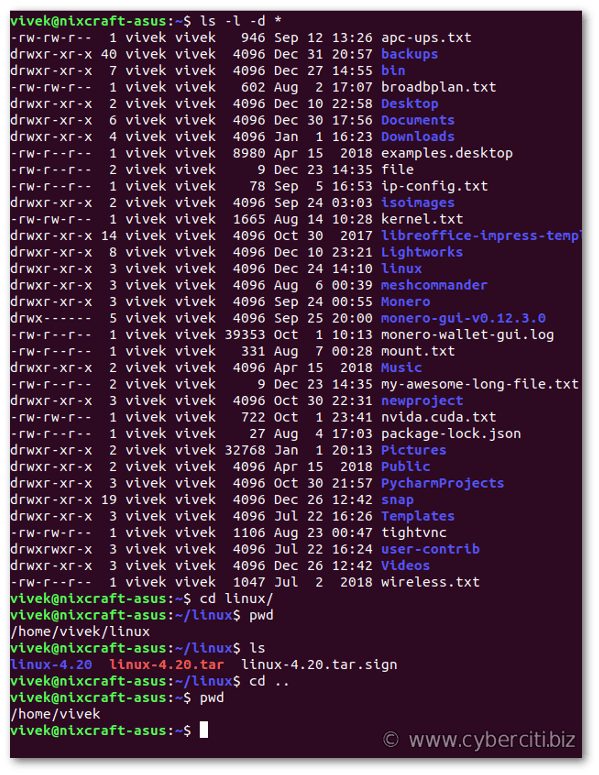Select the 03:03 timestamp of isoimages

pyautogui.click(x=352, y=203)
